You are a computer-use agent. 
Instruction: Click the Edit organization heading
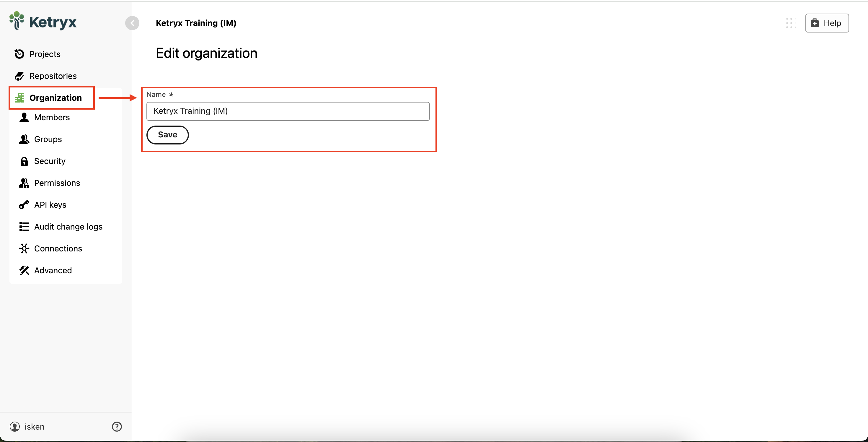point(207,53)
